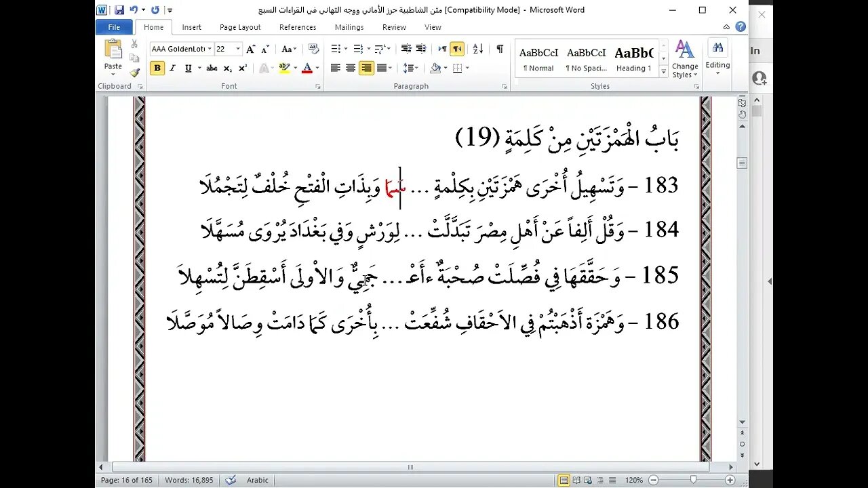
Task: Clear formatting with the eraser icon
Action: 313,49
